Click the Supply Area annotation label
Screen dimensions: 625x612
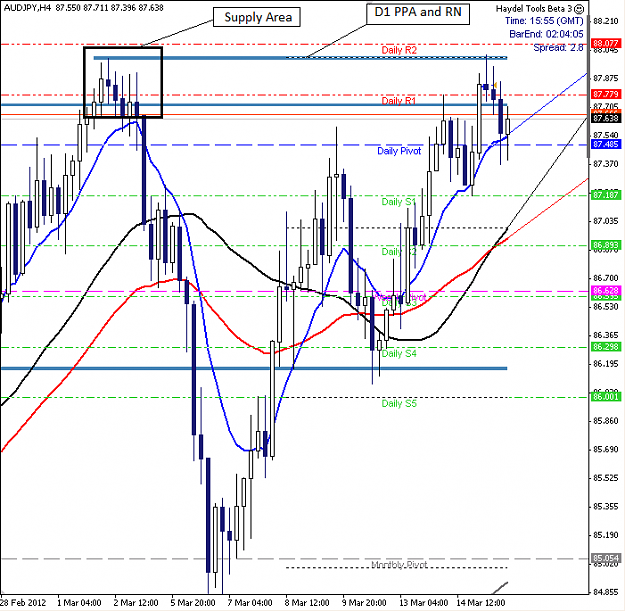tap(257, 17)
